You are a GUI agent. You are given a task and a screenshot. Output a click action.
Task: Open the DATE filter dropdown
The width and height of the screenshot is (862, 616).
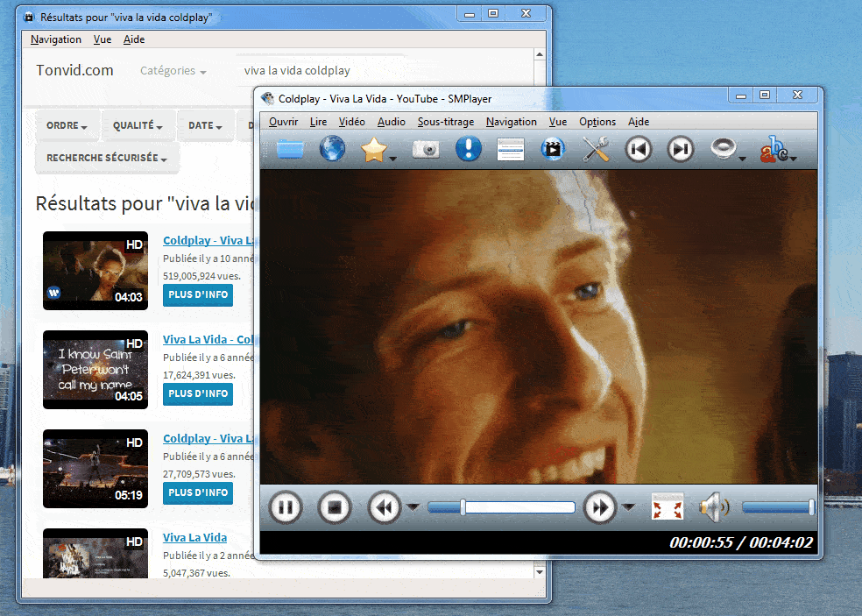205,125
